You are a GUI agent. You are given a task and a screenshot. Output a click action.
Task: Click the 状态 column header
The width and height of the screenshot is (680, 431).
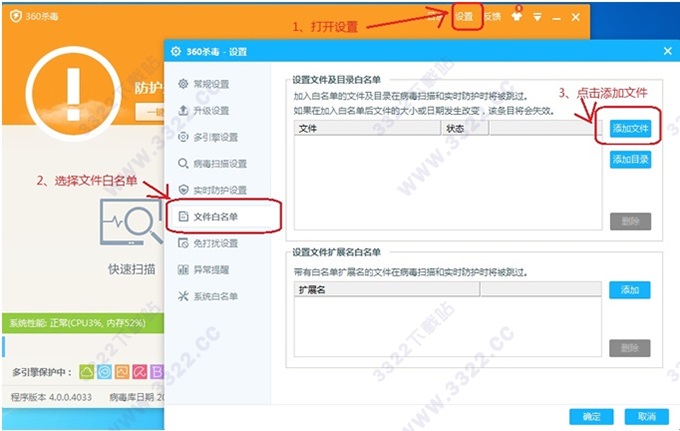465,128
